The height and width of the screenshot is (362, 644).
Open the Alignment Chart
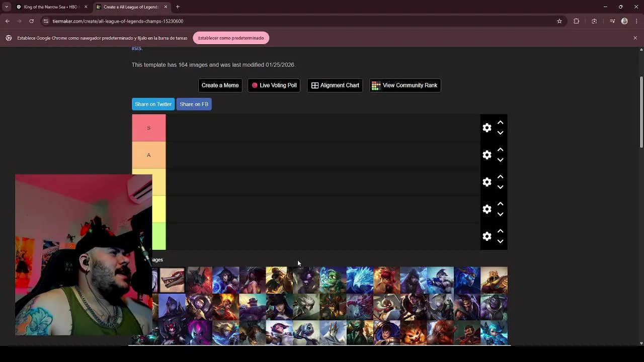pos(335,85)
